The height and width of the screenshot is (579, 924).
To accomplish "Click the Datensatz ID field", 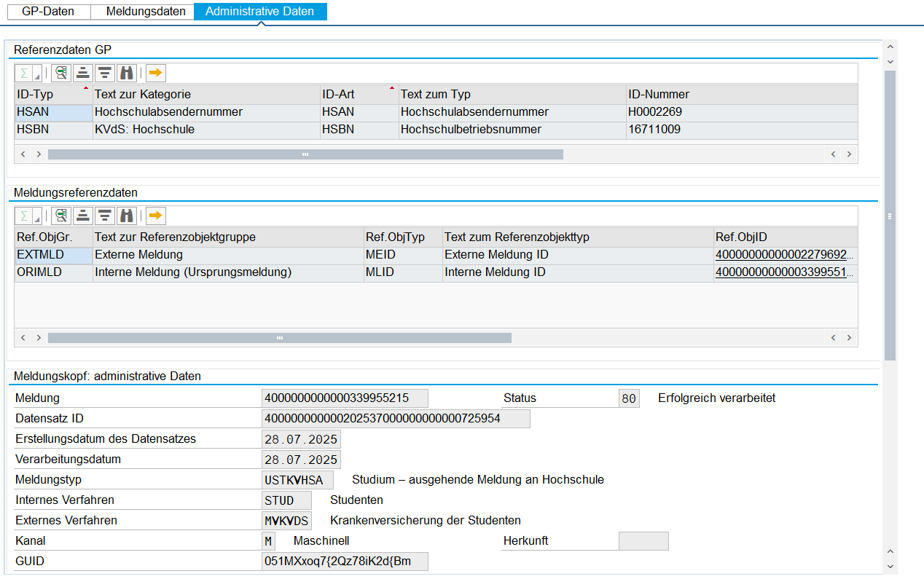I will tap(396, 419).
